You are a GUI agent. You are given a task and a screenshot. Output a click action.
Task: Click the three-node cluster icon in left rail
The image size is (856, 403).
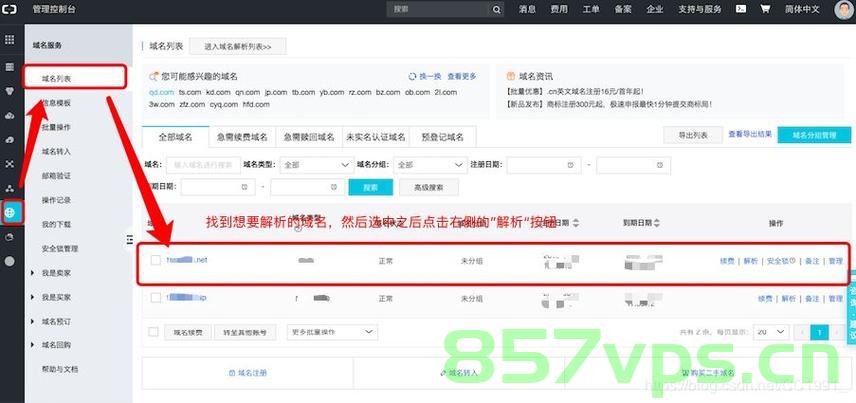9,188
